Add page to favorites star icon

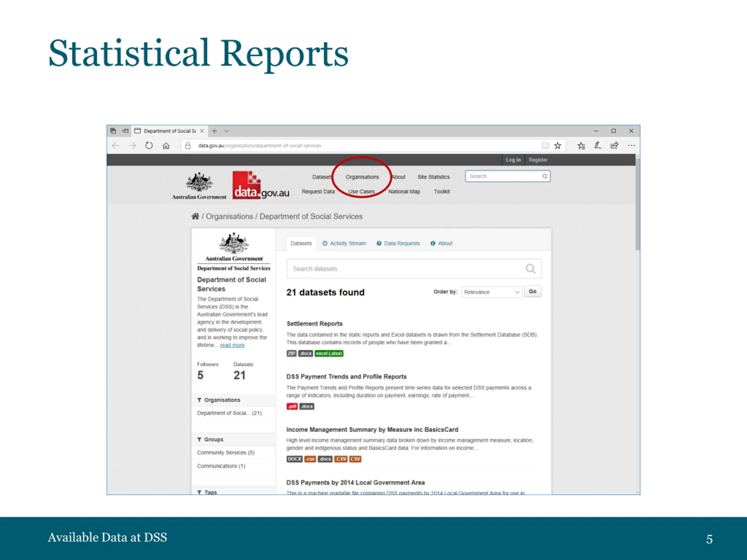click(x=558, y=146)
